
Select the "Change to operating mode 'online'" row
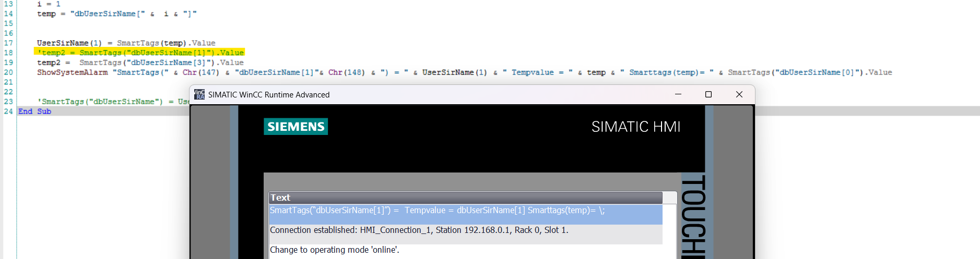click(x=334, y=250)
